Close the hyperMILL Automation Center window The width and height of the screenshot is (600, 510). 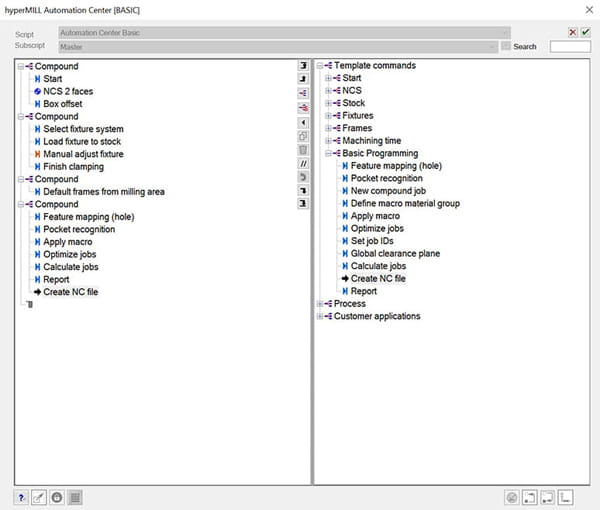pyautogui.click(x=589, y=10)
